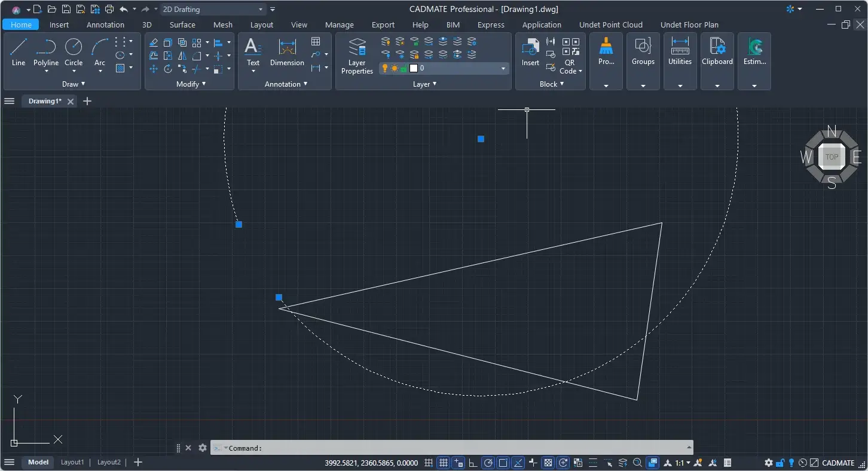This screenshot has height=471, width=868.
Task: Switch to Layout1 tab
Action: tap(72, 462)
